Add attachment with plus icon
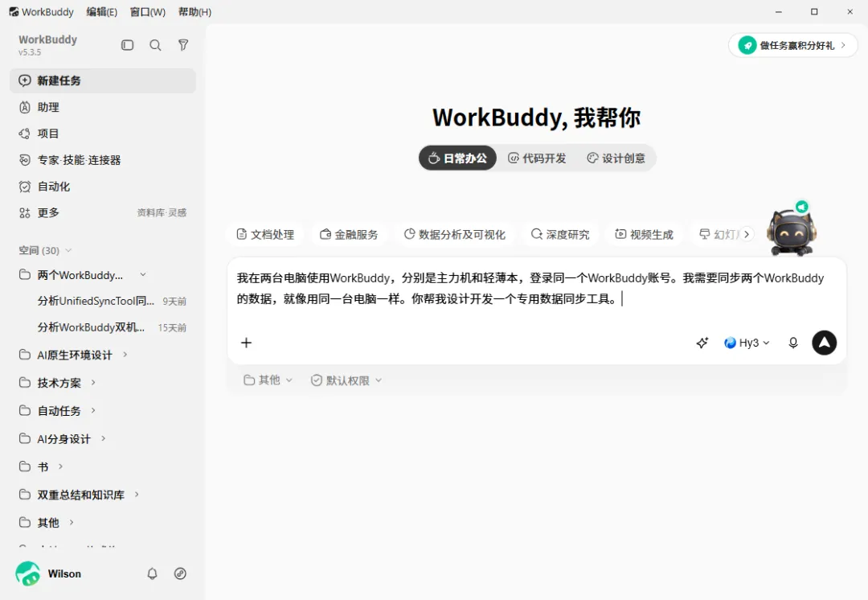 [247, 343]
